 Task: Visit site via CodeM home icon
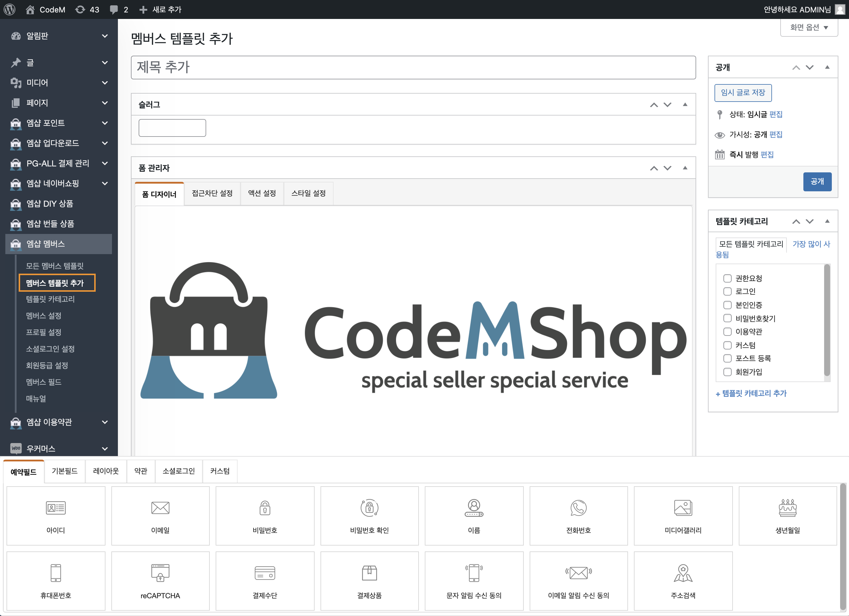[30, 9]
